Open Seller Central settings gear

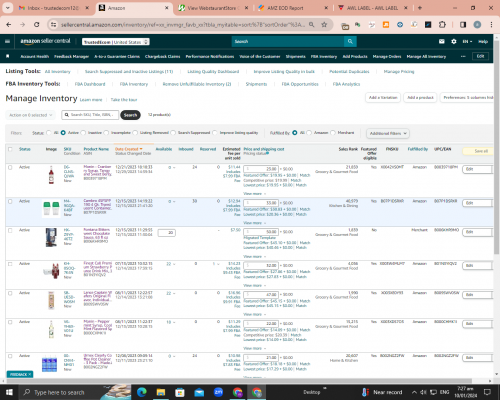(454, 41)
